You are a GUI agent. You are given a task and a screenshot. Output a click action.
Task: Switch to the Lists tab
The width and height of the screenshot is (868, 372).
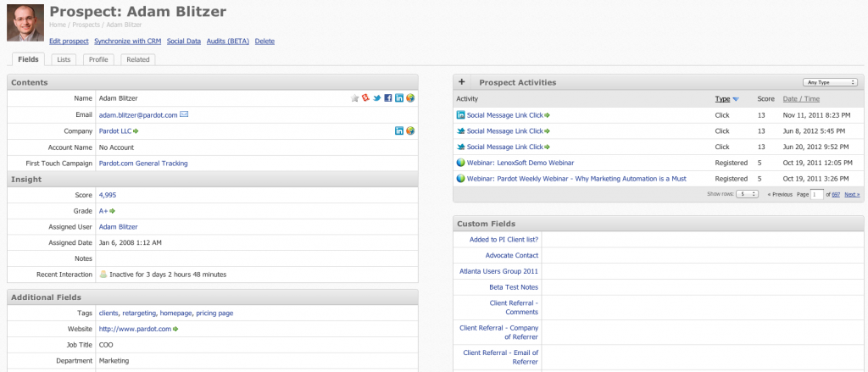64,59
